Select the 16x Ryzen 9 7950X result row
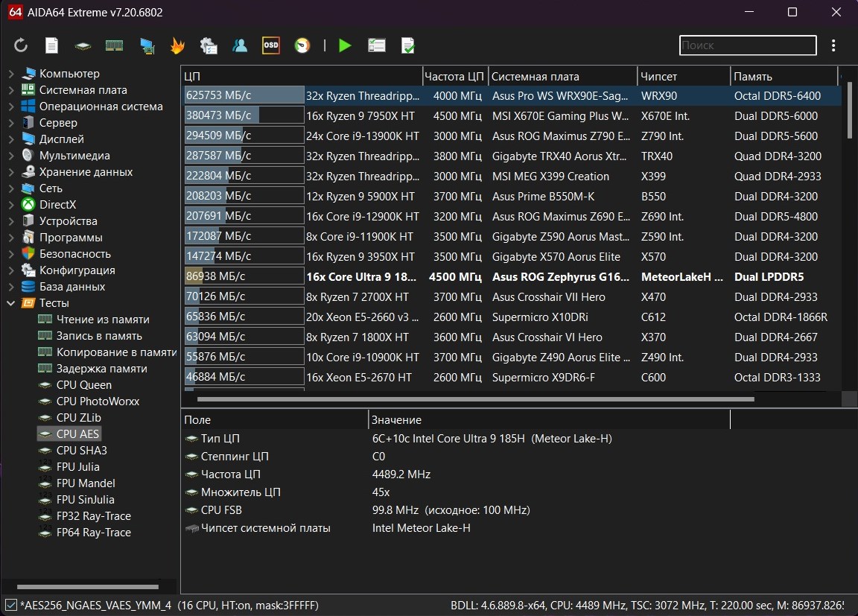 click(362, 116)
